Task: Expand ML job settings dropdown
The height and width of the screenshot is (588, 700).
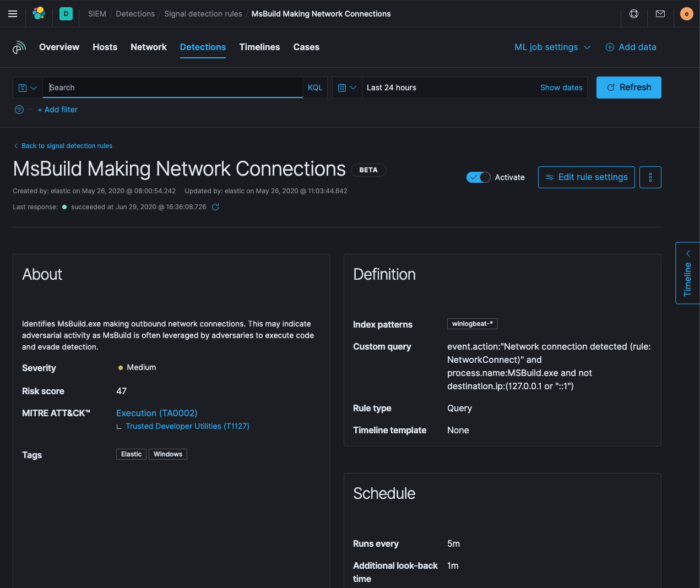Action: 552,47
